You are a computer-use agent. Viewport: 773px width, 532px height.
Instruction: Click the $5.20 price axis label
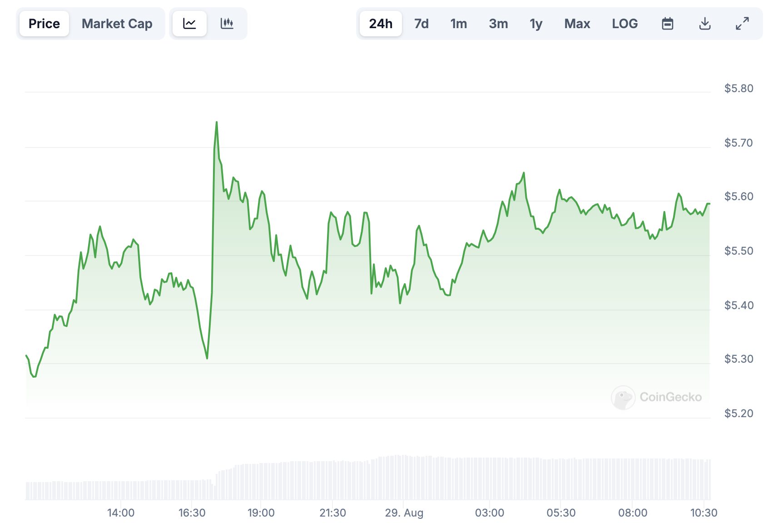pyautogui.click(x=739, y=413)
